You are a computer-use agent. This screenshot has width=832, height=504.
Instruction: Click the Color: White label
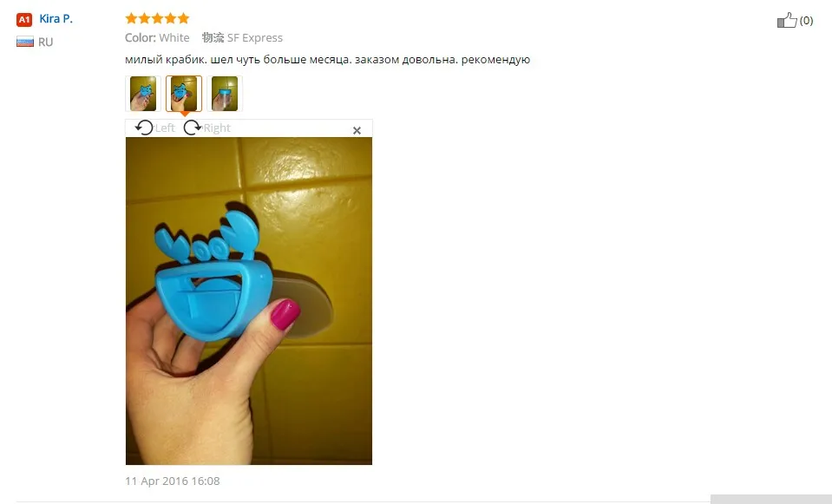157,37
